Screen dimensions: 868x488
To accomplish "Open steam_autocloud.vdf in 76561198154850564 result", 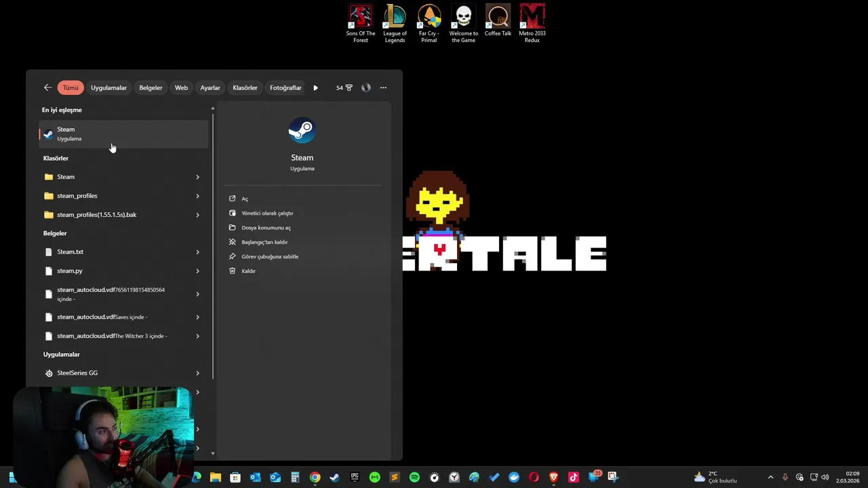I will 115,294.
